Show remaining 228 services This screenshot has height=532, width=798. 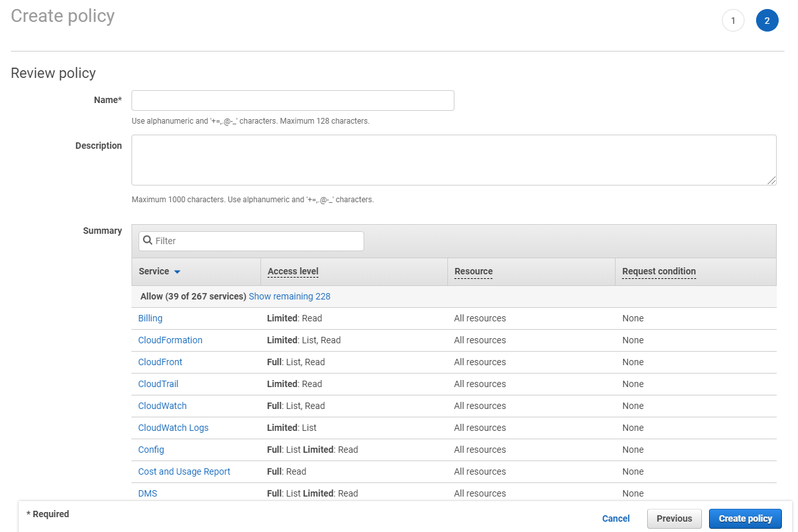pos(289,296)
